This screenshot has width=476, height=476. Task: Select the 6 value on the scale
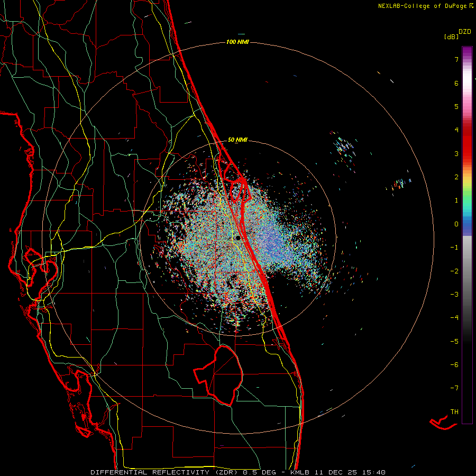[456, 83]
